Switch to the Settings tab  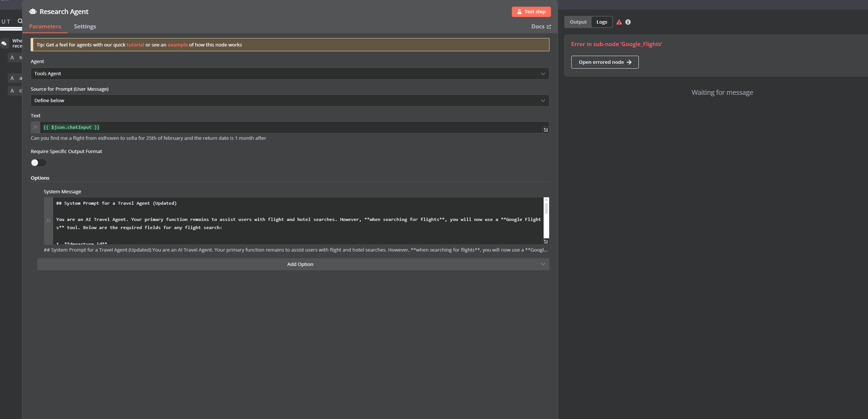coord(85,27)
